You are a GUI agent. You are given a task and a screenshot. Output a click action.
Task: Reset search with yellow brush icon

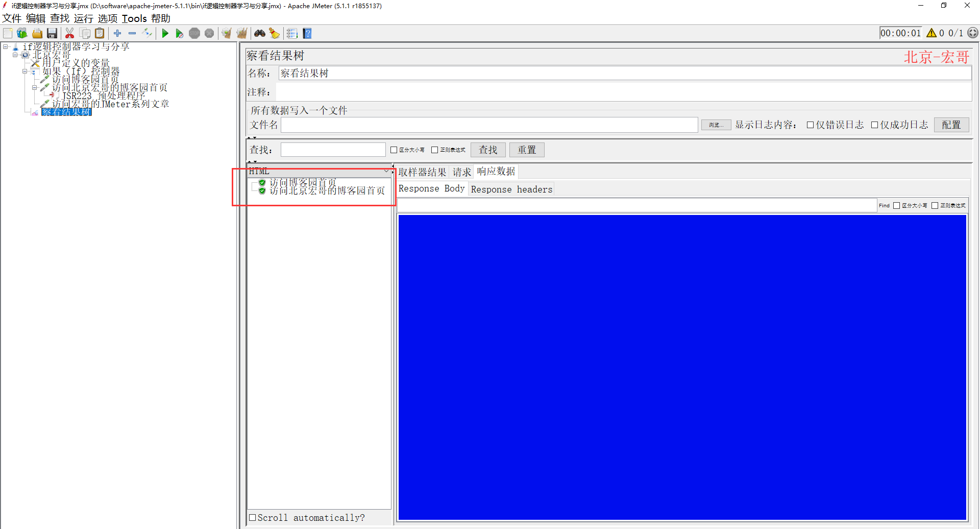(275, 33)
